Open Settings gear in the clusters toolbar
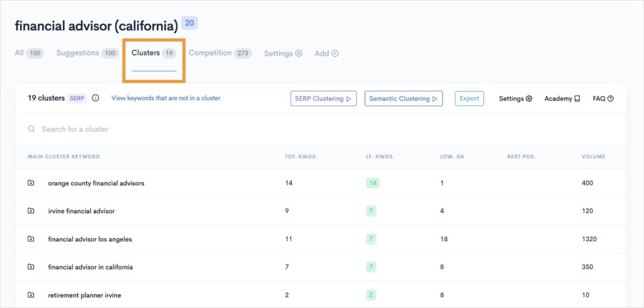Image resolution: width=644 pixels, height=308 pixels. click(516, 99)
